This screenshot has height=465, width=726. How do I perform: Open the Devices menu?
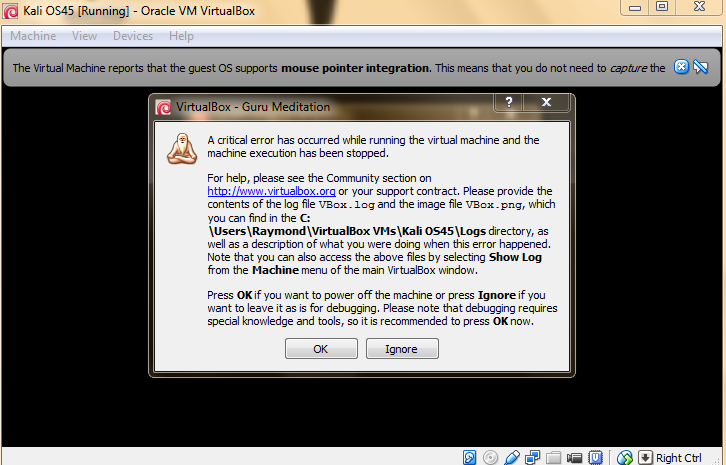tap(133, 36)
